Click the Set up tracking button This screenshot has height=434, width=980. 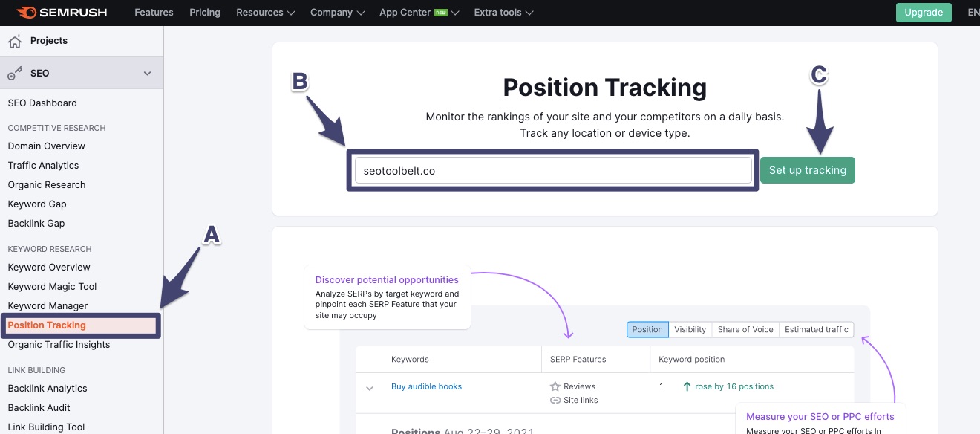tap(807, 170)
